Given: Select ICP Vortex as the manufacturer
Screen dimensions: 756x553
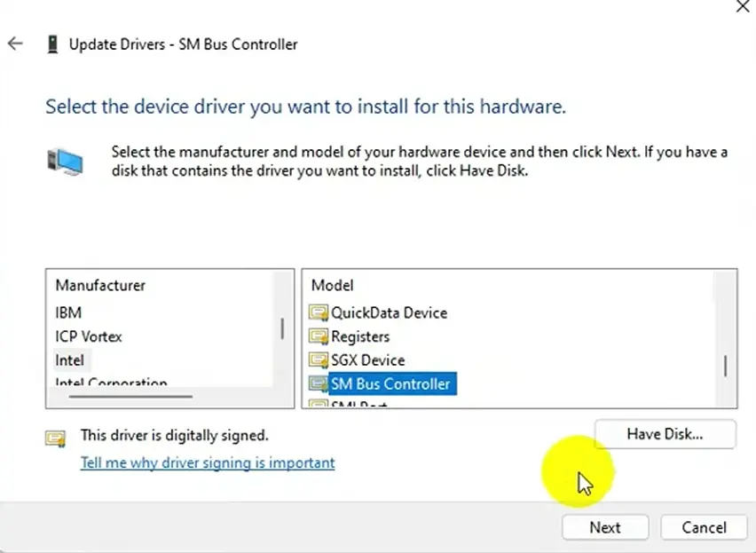Looking at the screenshot, I should [x=88, y=336].
